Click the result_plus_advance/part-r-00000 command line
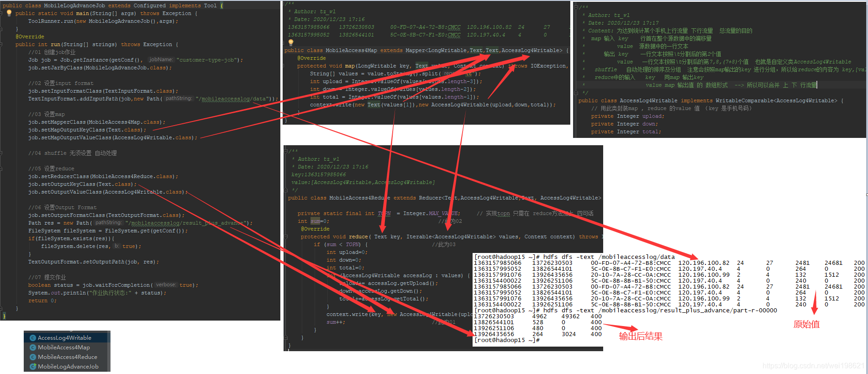 [626, 311]
